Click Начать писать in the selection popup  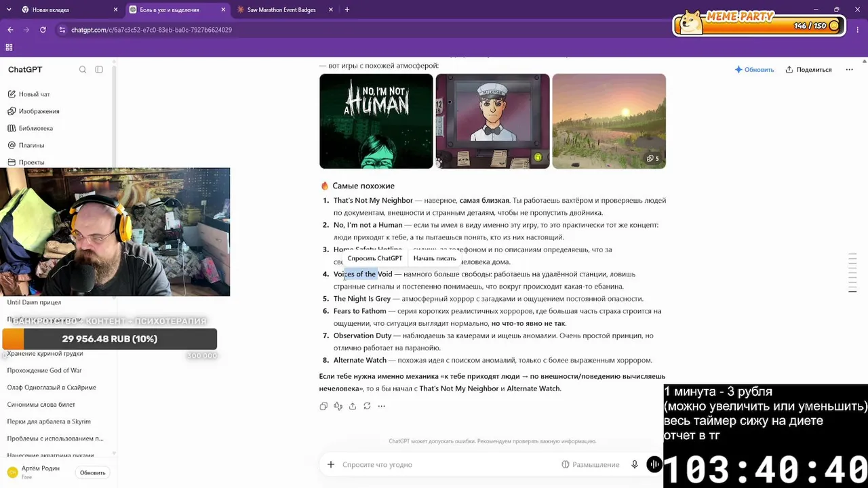[435, 258]
